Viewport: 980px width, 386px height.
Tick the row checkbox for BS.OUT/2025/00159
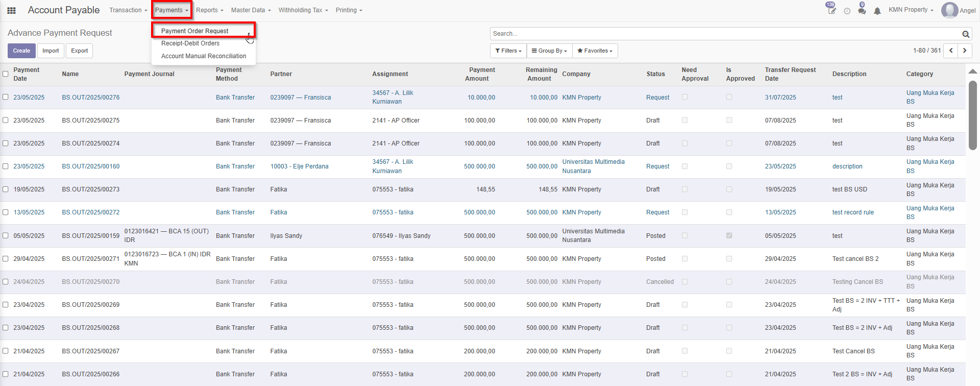point(6,236)
